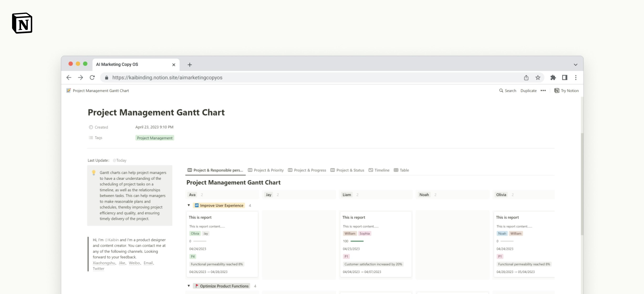The width and height of the screenshot is (644, 294).
Task: Click the @Today date mention
Action: [120, 160]
